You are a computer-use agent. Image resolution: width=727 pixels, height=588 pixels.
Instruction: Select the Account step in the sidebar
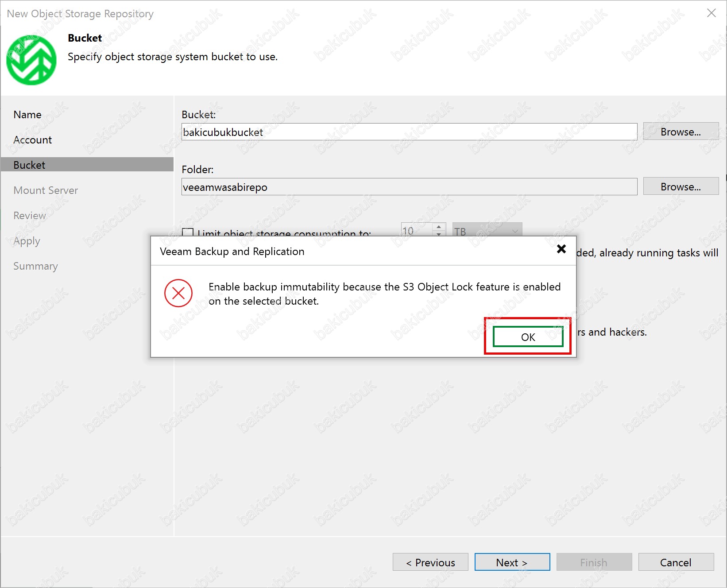point(33,140)
